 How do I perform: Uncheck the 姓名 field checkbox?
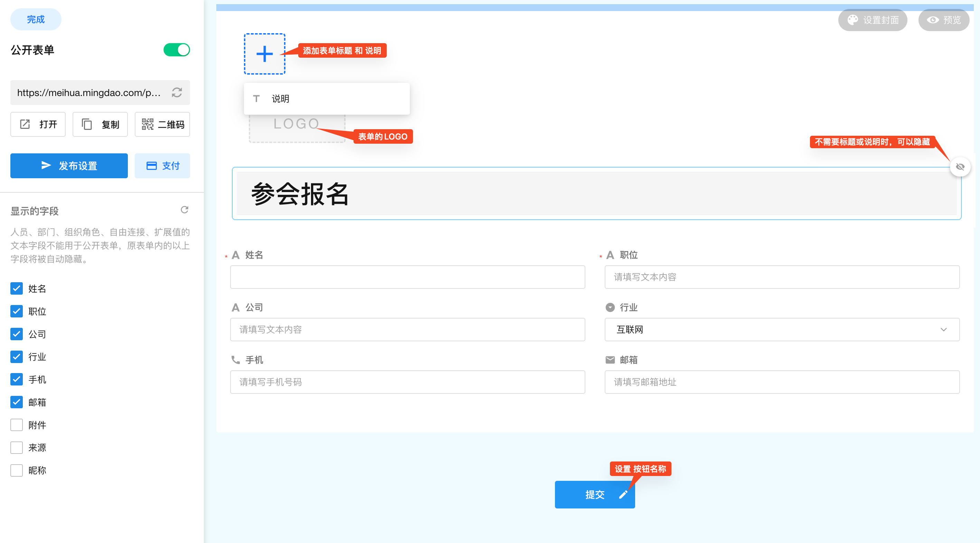tap(17, 289)
